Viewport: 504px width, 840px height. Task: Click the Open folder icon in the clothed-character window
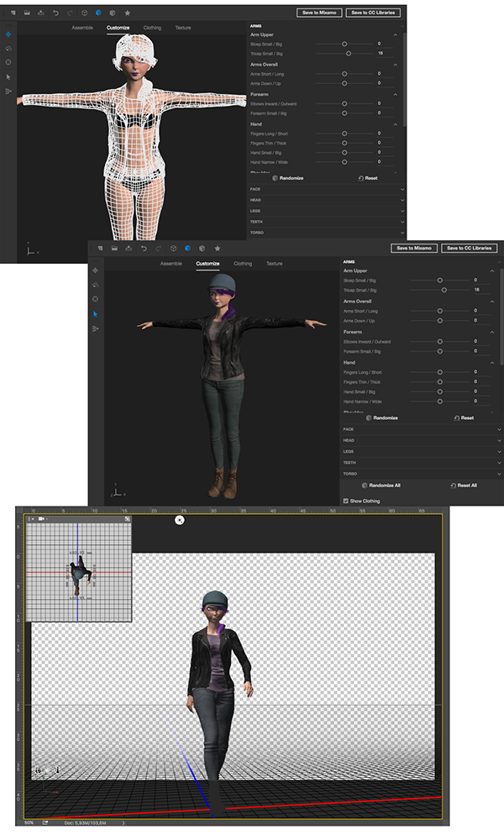(x=114, y=249)
